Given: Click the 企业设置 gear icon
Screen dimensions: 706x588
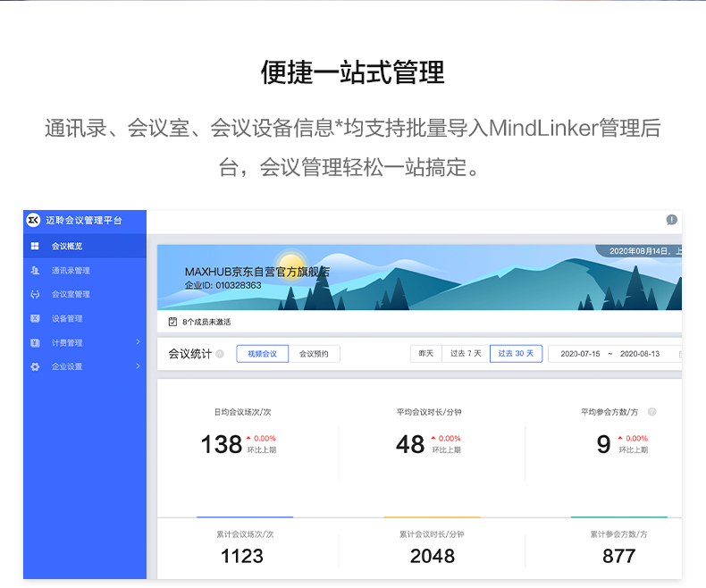Looking at the screenshot, I should 35,366.
